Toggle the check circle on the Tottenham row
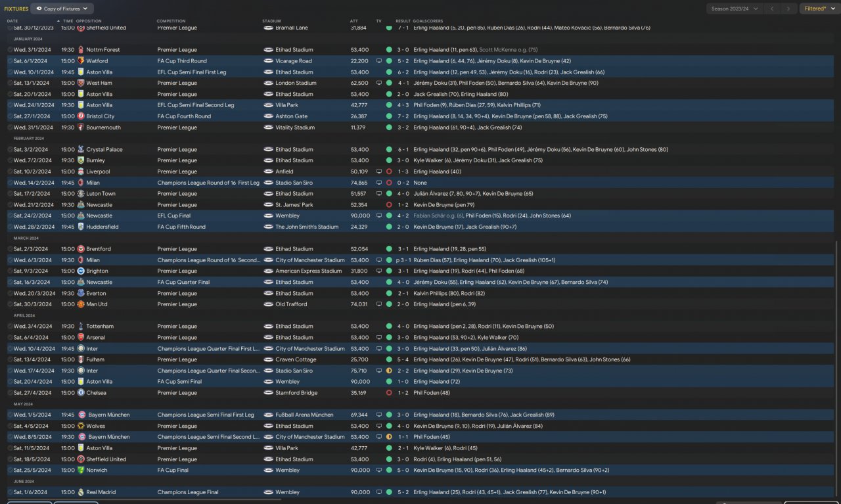The image size is (841, 504). tap(10, 327)
